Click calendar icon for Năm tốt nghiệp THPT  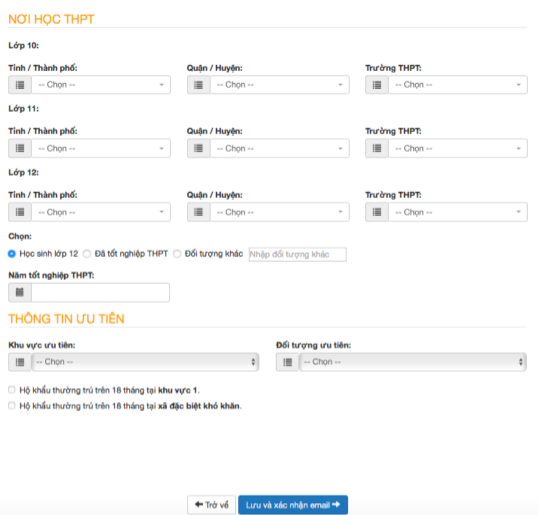(x=20, y=292)
